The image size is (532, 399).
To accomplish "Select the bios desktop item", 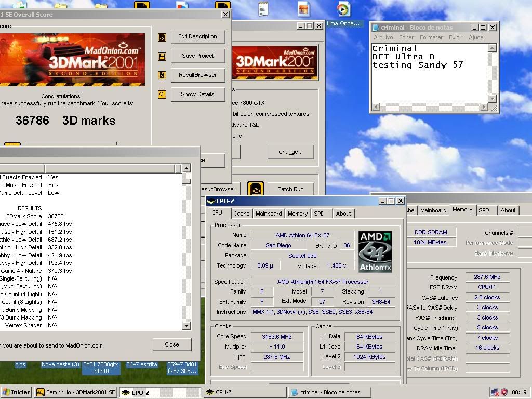I will (20, 364).
